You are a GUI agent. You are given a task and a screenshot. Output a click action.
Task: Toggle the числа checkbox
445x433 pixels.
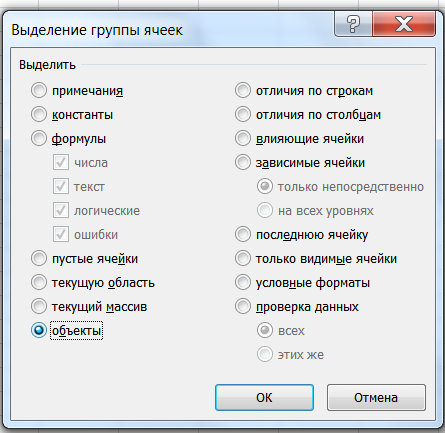pyautogui.click(x=61, y=163)
